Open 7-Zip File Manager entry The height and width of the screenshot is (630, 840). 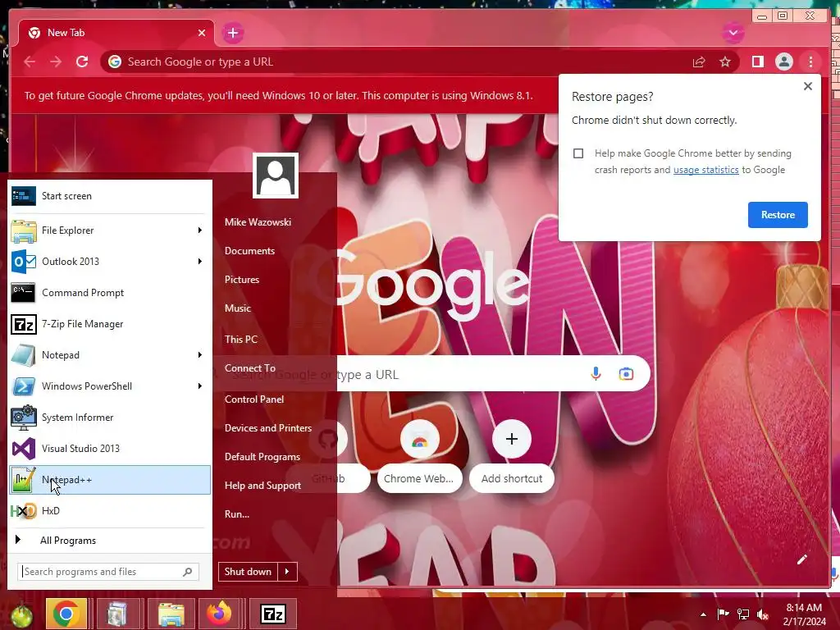pyautogui.click(x=109, y=324)
